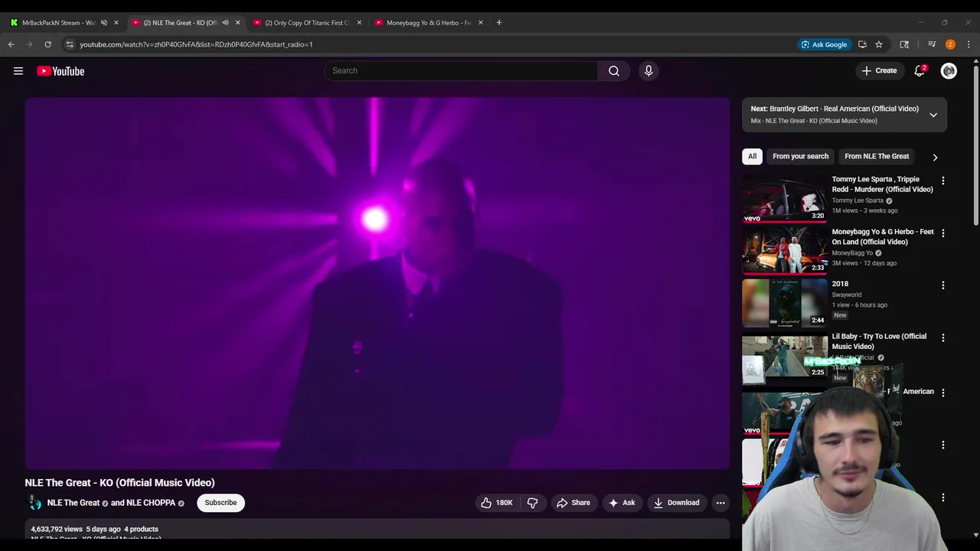Open new browser tab with plus
980x551 pixels.
pos(499,22)
